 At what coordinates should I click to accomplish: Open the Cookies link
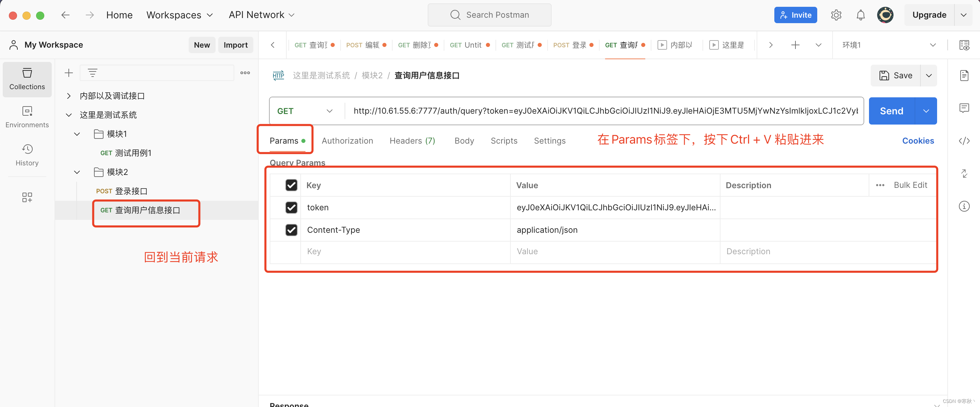[918, 140]
